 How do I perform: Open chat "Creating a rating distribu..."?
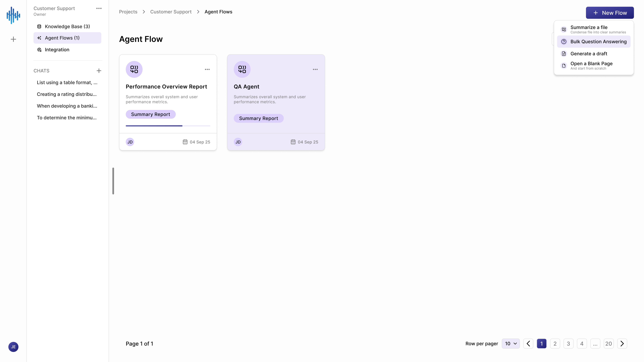pos(67,94)
